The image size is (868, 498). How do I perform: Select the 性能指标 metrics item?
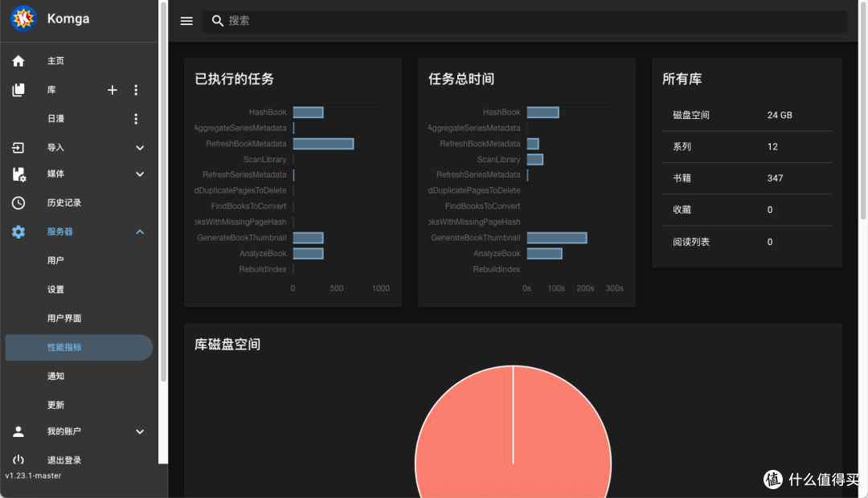pyautogui.click(x=79, y=348)
